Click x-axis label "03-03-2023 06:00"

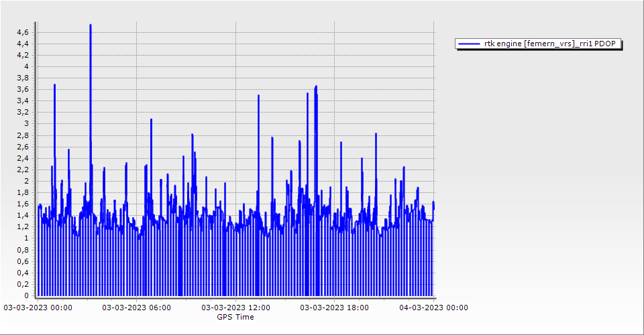[x=136, y=308]
